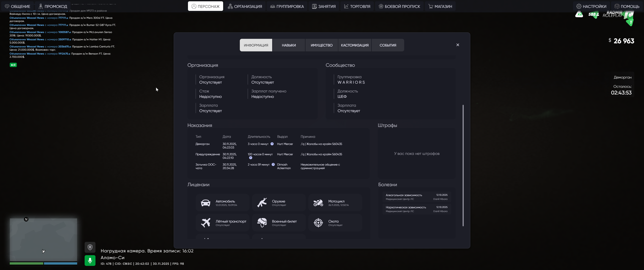Image resolution: width=644 pixels, height=270 pixels.
Task: Mute the green microphone icon
Action: [90, 260]
